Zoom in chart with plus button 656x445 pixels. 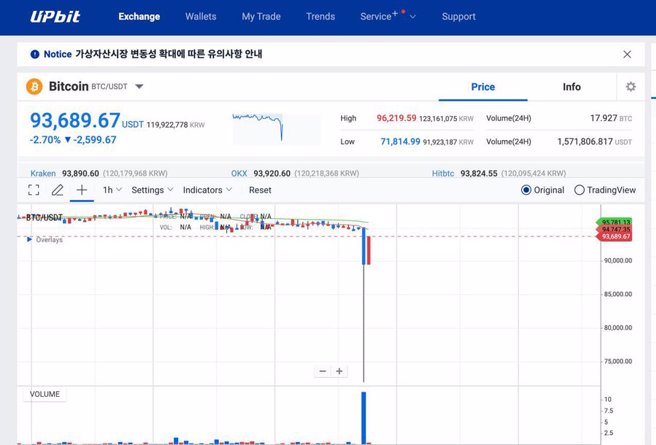pyautogui.click(x=340, y=371)
